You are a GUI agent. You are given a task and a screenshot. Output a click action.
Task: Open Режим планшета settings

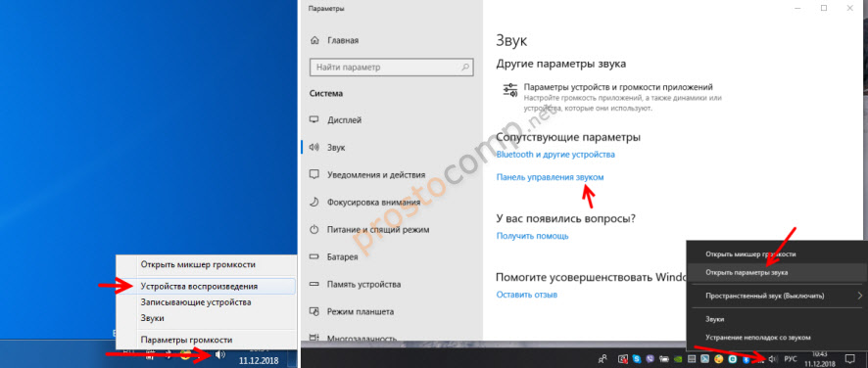point(392,311)
